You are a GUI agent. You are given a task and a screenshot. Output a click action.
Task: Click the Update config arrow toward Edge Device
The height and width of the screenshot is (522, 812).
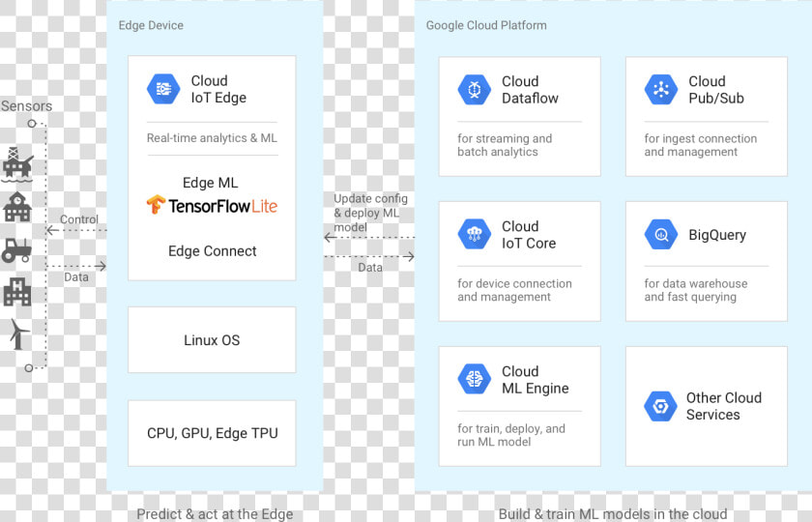[x=369, y=238]
